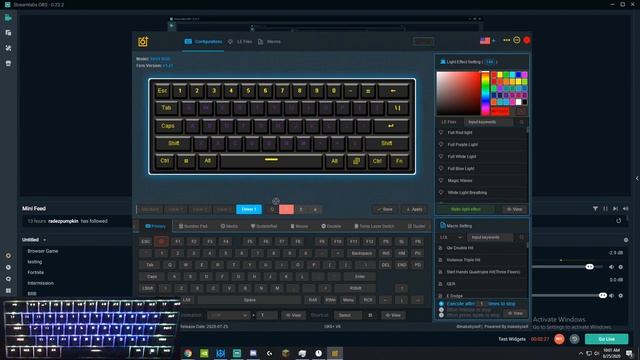
Task: Click the keyboard software logo icon
Action: tap(143, 41)
